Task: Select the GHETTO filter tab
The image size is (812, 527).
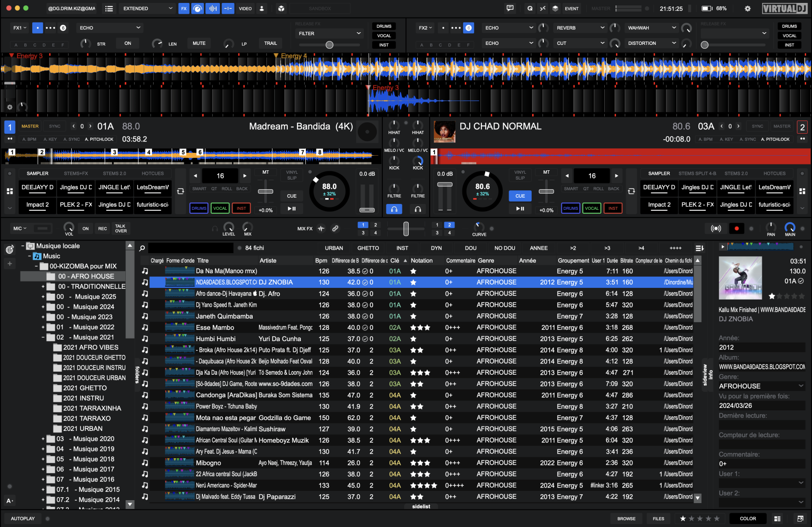Action: 368,248
